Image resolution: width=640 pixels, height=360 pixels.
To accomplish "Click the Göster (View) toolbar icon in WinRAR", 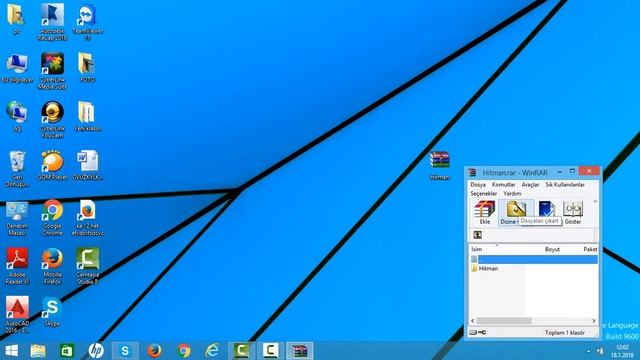I will (573, 212).
